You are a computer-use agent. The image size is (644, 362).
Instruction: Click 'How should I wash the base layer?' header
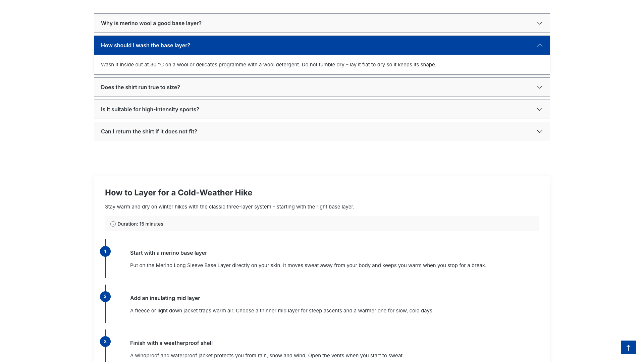pos(322,45)
